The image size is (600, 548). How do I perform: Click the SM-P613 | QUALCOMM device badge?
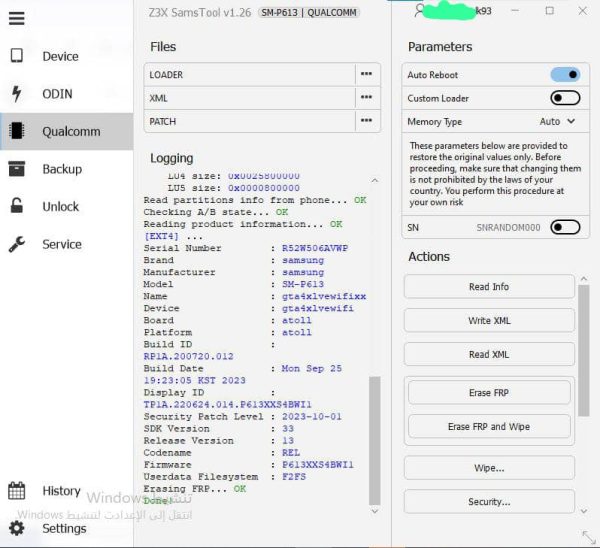[x=308, y=13]
